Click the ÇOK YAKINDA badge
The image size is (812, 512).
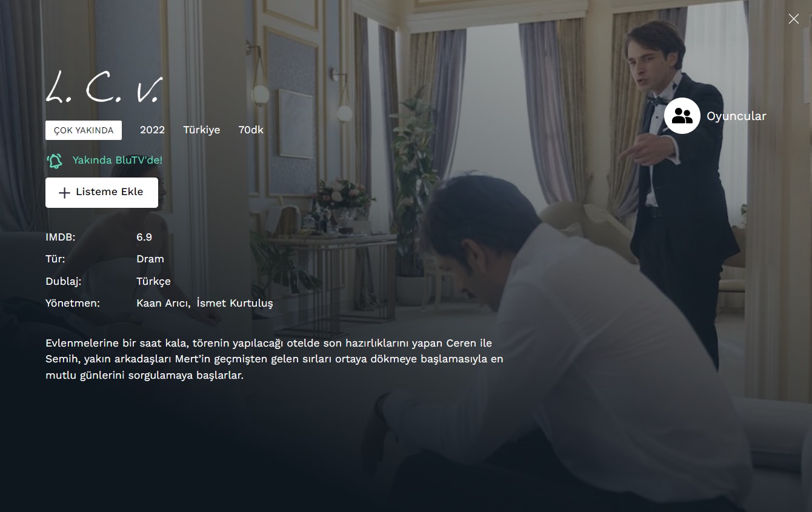84,130
